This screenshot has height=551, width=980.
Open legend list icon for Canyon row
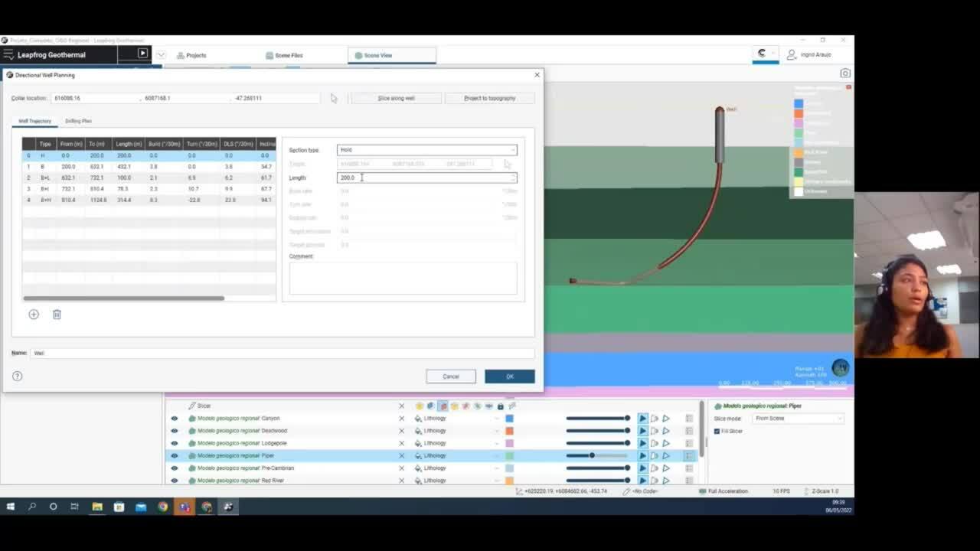[689, 419]
